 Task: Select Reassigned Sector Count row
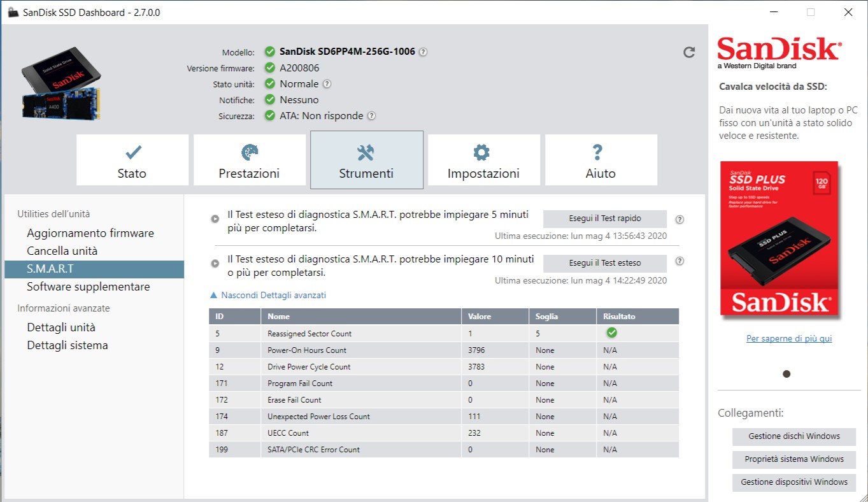tap(444, 333)
